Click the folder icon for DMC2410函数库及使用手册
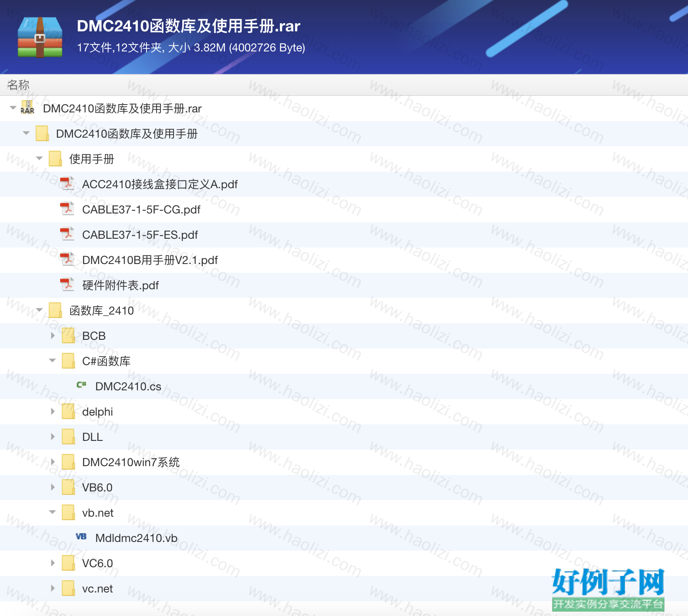 42,133
